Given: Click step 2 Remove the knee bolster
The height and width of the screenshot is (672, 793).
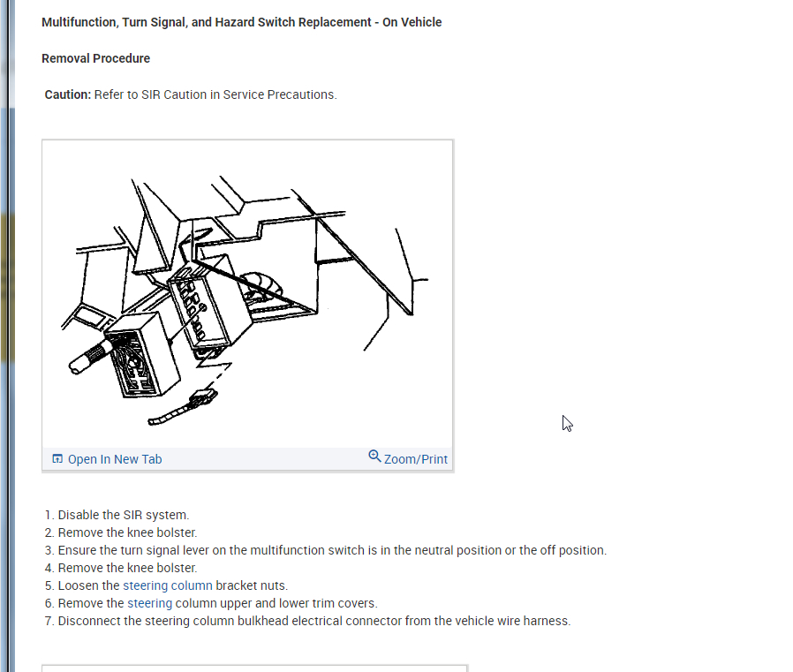Looking at the screenshot, I should (x=121, y=532).
